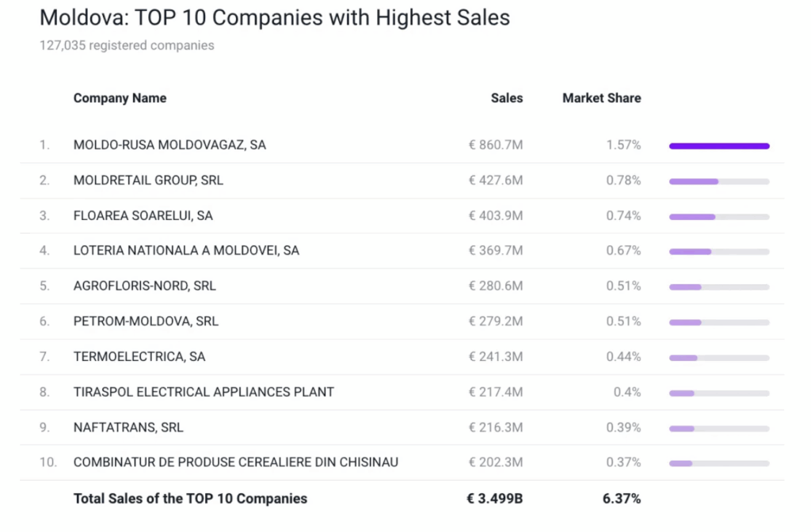Viewport: 811px width, 532px height.
Task: Click the 127,035 registered companies subtitle
Action: tap(127, 46)
